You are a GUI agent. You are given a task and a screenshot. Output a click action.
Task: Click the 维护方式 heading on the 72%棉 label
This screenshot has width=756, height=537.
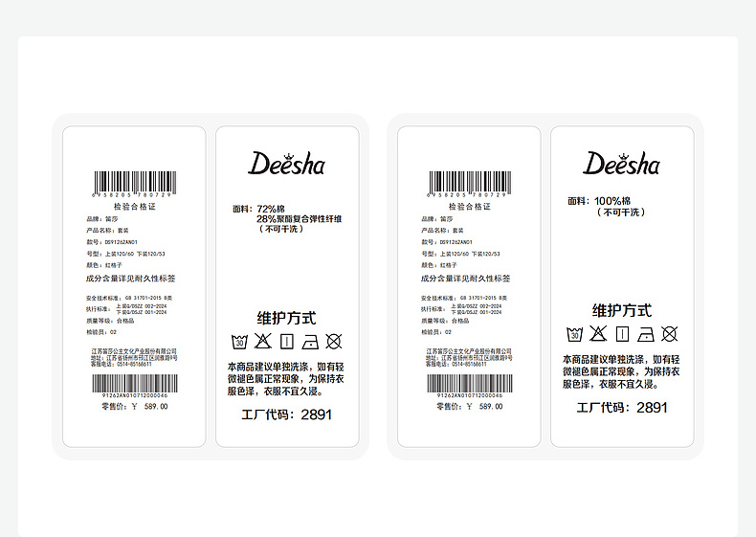coord(286,319)
